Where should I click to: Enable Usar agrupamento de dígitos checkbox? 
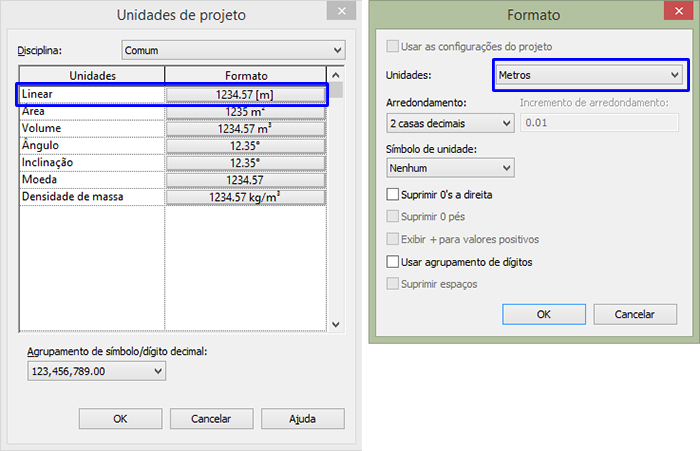pyautogui.click(x=393, y=261)
